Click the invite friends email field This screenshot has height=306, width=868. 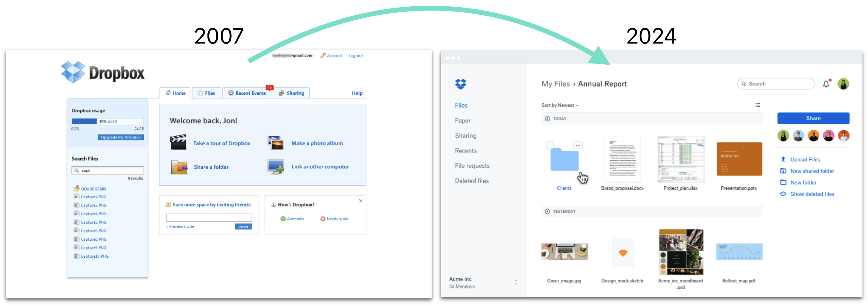[x=209, y=218]
